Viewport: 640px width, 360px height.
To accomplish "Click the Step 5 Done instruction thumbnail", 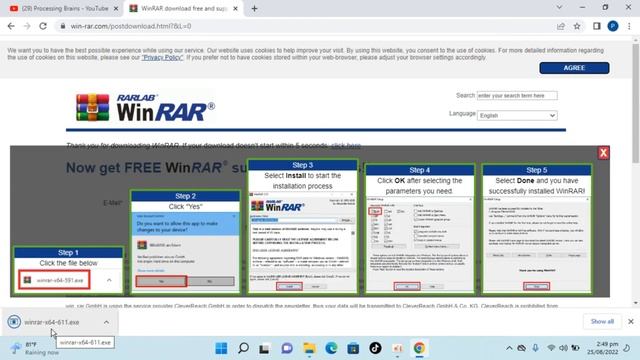I will pyautogui.click(x=536, y=229).
